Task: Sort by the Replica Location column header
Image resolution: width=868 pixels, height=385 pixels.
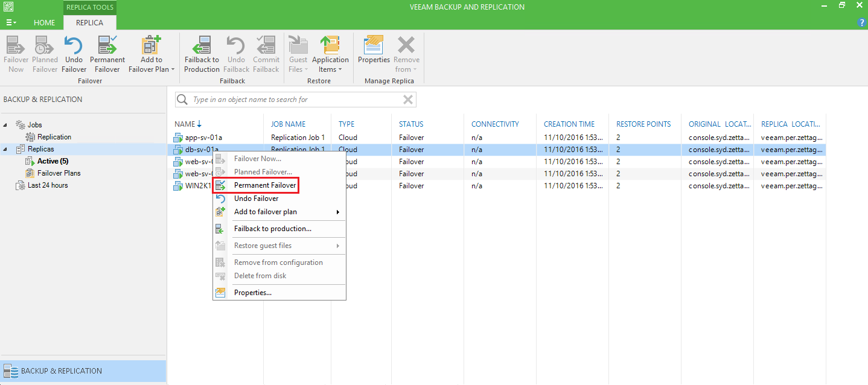Action: (790, 124)
